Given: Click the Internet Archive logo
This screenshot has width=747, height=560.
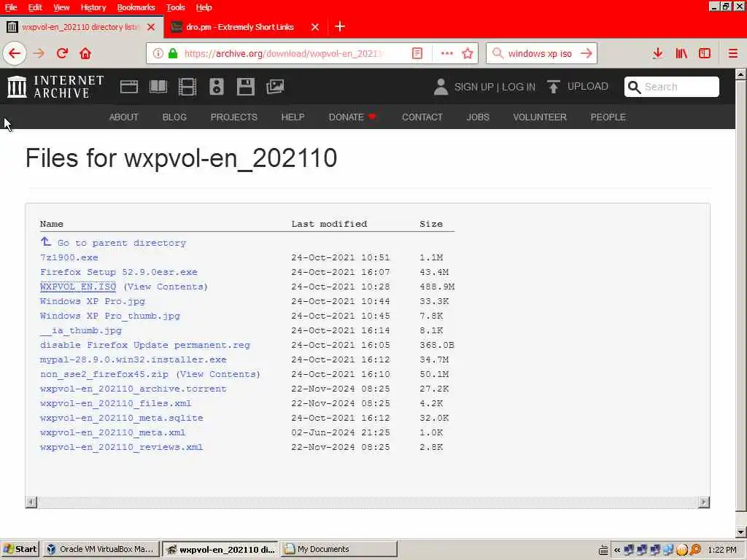Looking at the screenshot, I should coord(55,87).
